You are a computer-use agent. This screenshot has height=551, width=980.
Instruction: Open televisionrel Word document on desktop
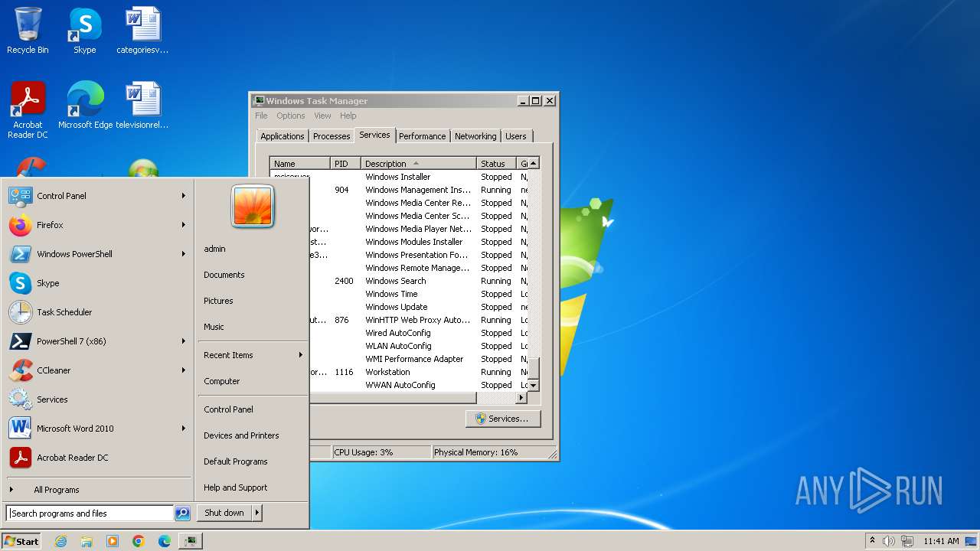[142, 106]
